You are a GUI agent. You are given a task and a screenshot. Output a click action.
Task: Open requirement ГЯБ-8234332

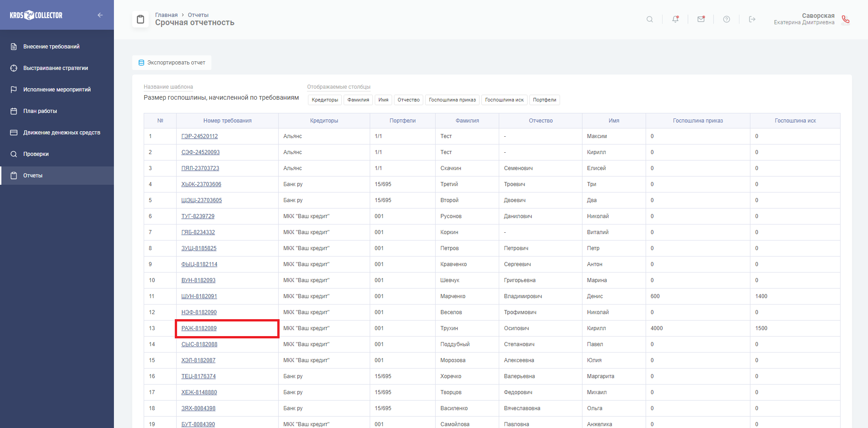198,232
